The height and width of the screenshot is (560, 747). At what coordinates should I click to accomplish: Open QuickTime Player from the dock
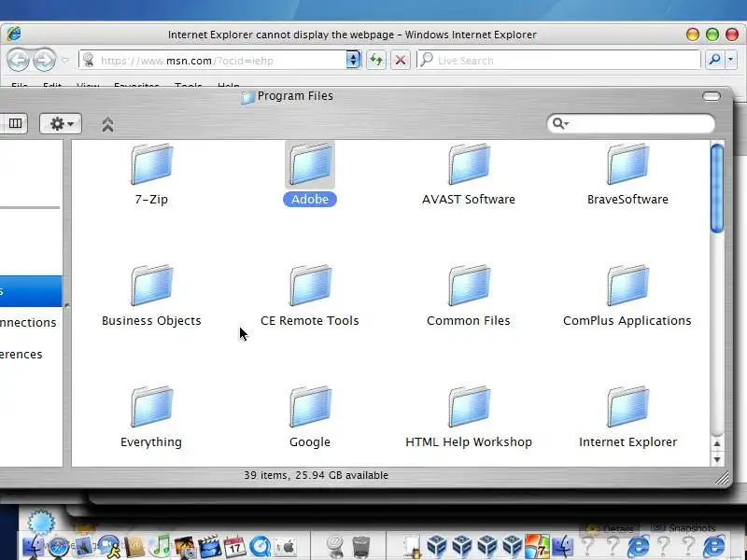click(261, 547)
